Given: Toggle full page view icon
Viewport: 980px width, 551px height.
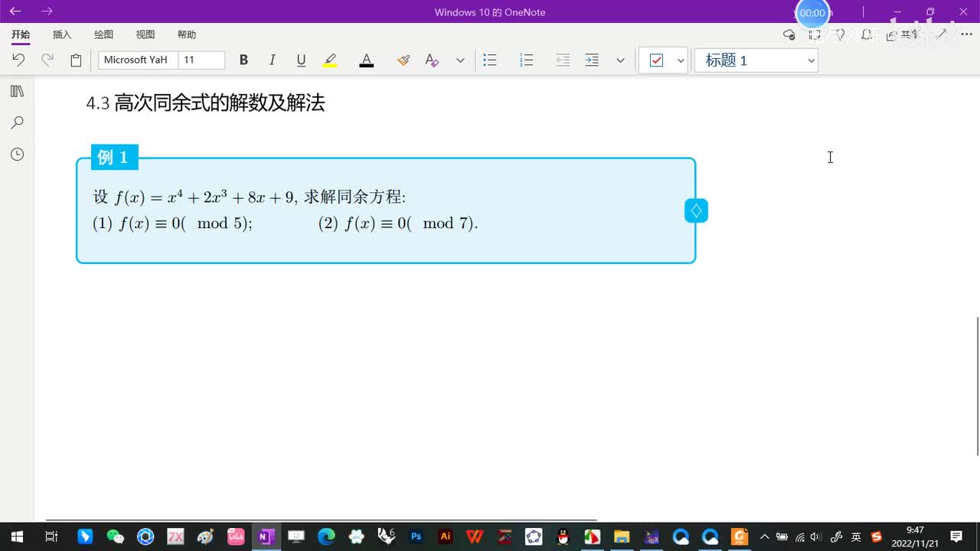Looking at the screenshot, I should click(x=815, y=34).
